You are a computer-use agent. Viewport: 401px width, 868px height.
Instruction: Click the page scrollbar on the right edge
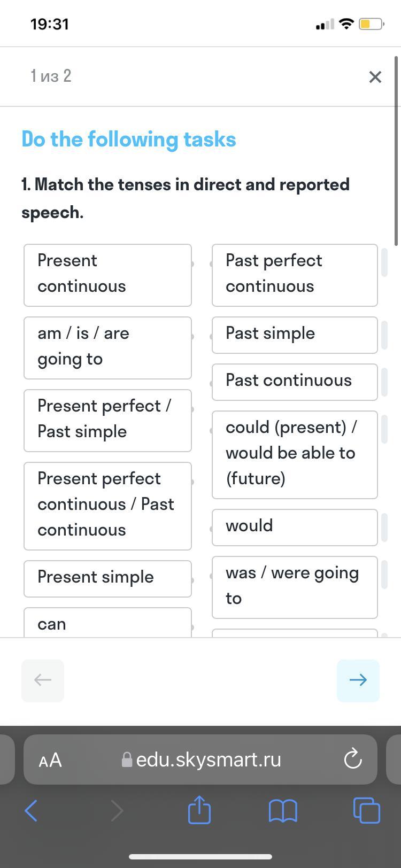397,150
